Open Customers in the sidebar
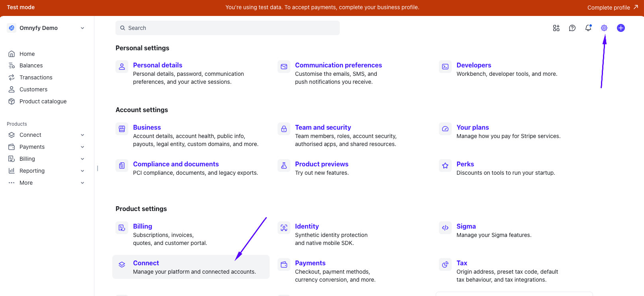The height and width of the screenshot is (296, 644). (x=33, y=89)
